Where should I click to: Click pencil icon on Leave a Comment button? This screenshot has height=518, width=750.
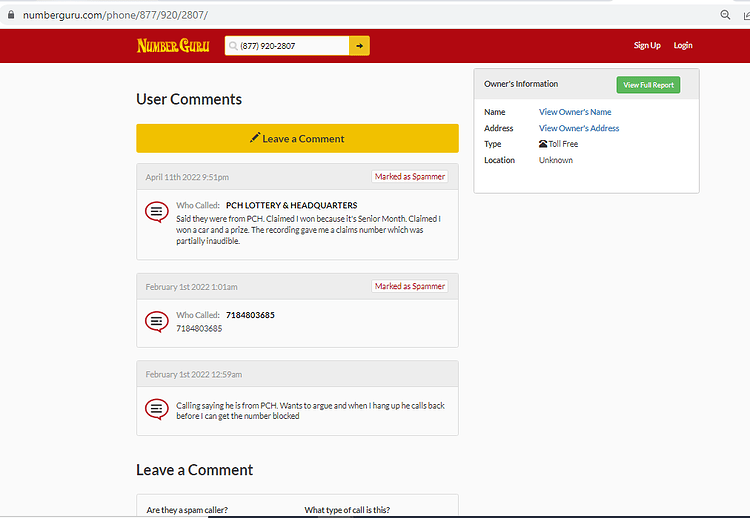point(255,137)
